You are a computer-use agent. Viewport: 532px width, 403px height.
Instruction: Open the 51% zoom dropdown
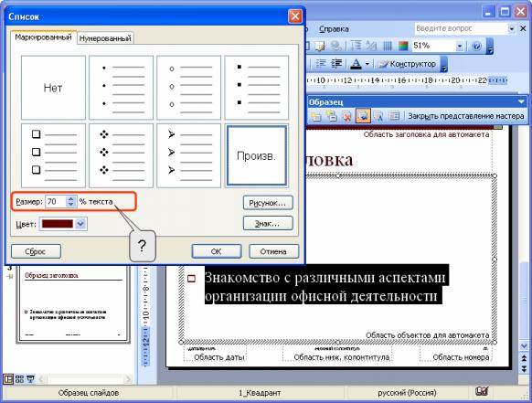point(460,46)
